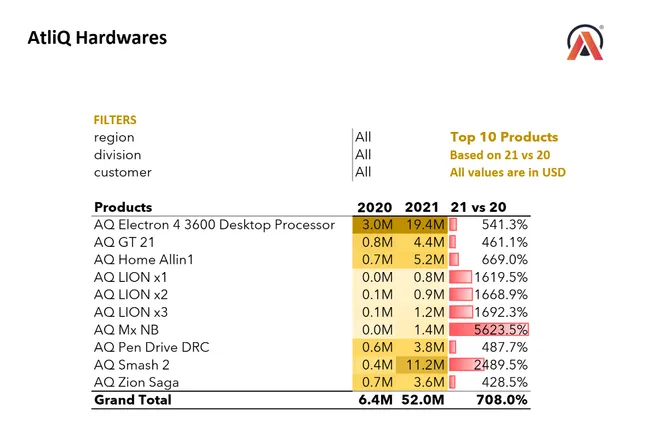Click the 0.6M value for AQ Pen Drive DRC
This screenshot has height=445, width=650.
(377, 347)
